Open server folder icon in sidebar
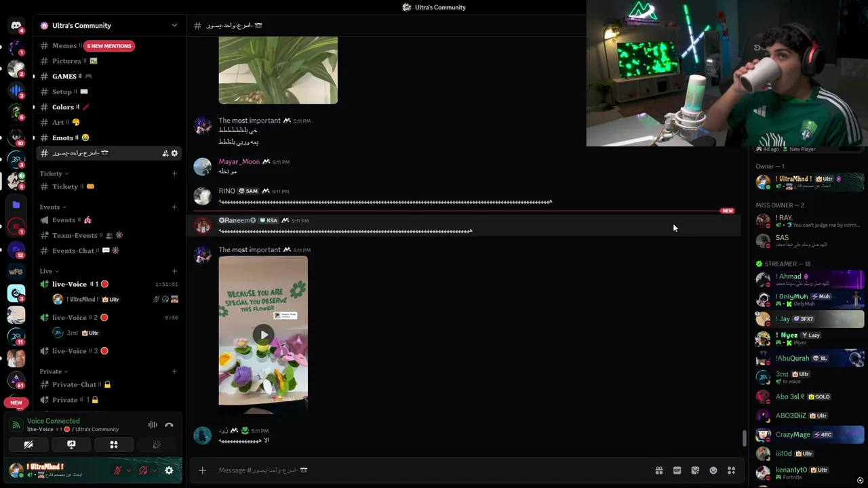This screenshot has height=488, width=868. pyautogui.click(x=16, y=204)
